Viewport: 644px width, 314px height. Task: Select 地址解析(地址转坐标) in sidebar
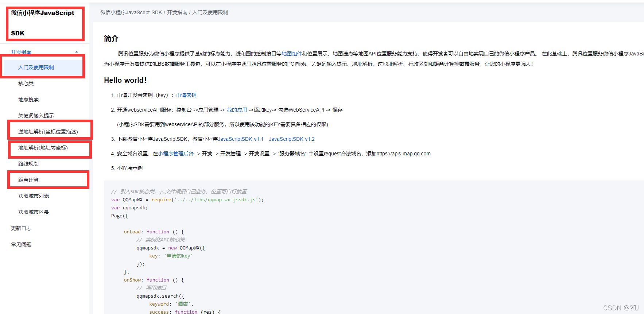43,148
